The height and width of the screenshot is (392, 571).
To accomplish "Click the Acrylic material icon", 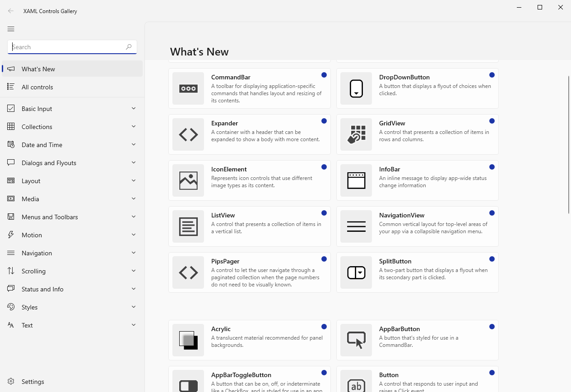I will tap(188, 340).
